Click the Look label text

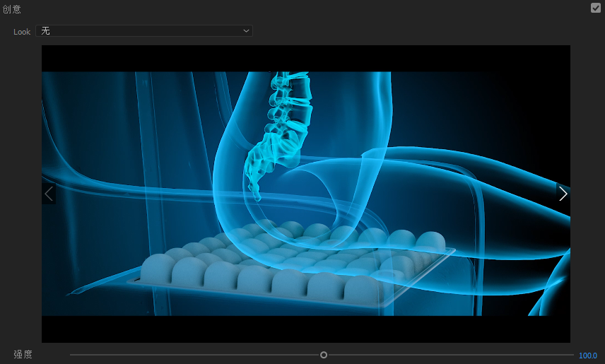tap(22, 32)
